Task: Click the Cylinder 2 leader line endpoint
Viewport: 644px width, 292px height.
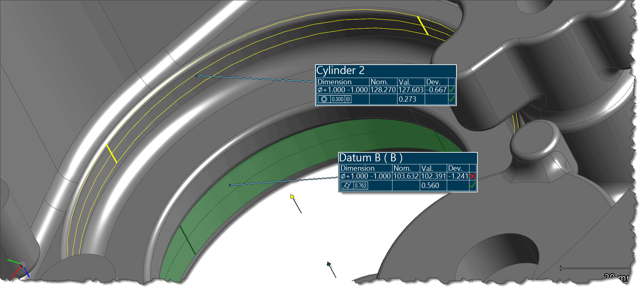Action: click(197, 76)
